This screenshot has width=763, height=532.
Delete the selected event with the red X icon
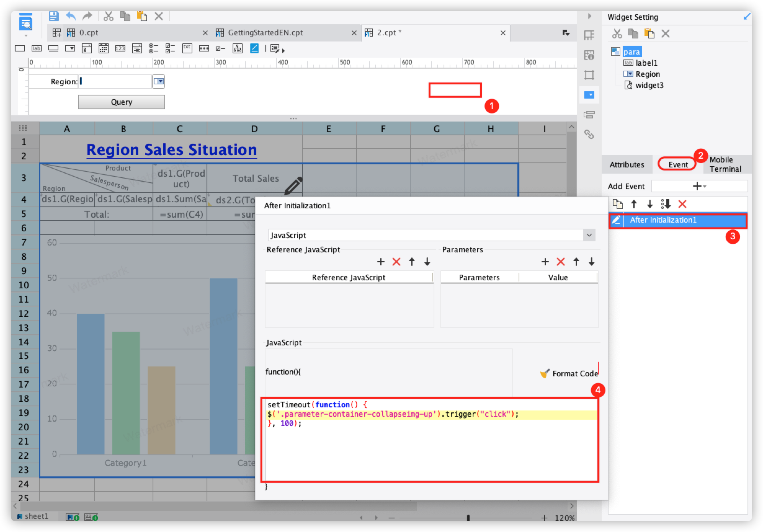(682, 204)
